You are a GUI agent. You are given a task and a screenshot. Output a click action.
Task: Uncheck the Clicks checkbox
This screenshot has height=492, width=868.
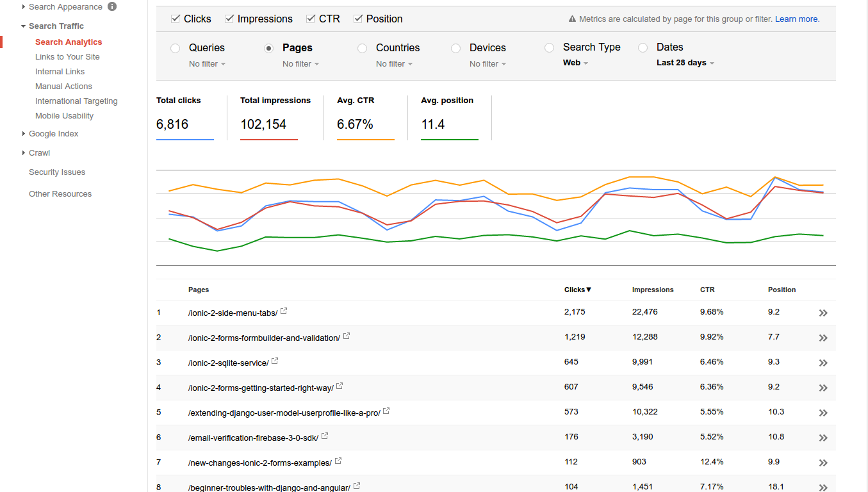point(176,19)
